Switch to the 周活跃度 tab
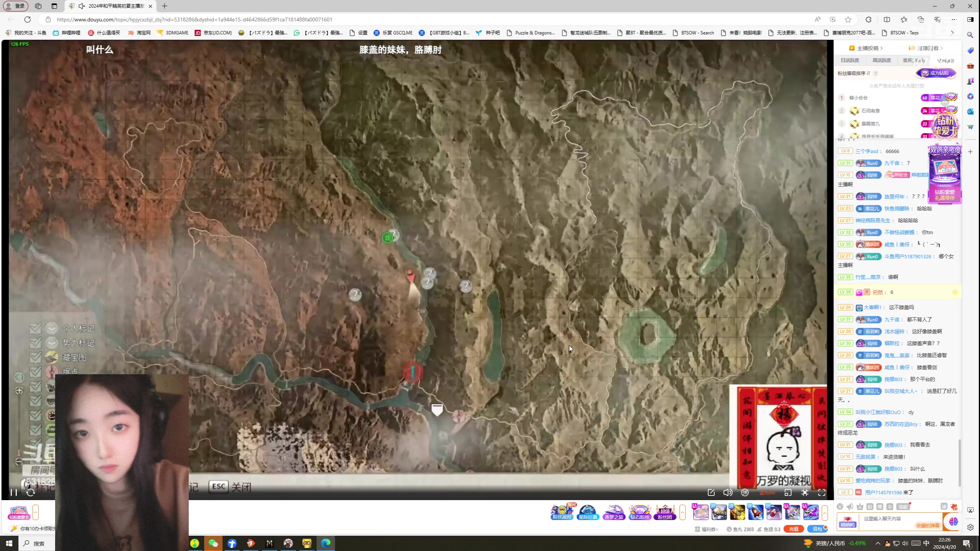This screenshot has width=980, height=551. click(881, 60)
